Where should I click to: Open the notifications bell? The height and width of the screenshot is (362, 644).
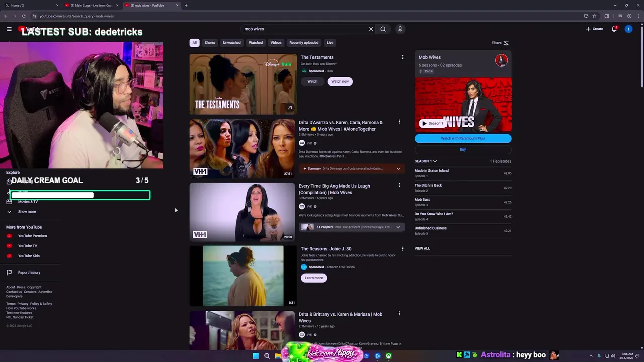point(614,29)
